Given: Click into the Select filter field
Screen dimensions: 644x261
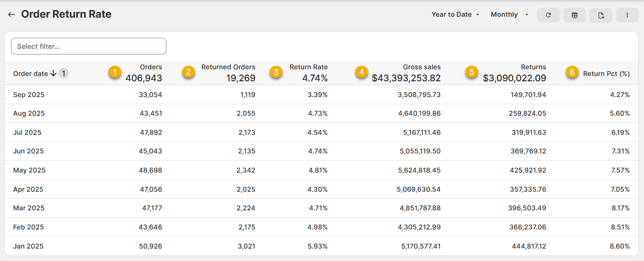Looking at the screenshot, I should pyautogui.click(x=89, y=46).
